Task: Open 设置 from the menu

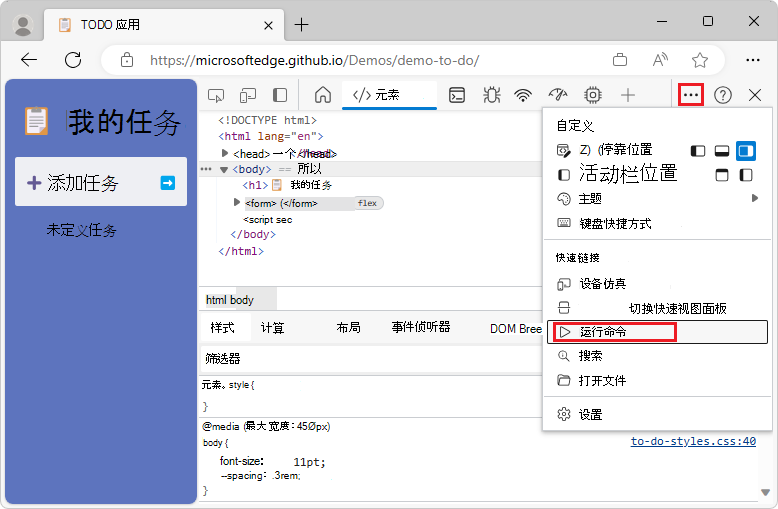Action: pos(657,414)
